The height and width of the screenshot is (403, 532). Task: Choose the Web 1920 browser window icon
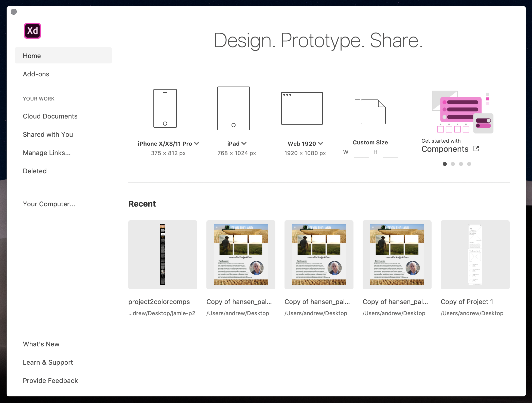302,108
